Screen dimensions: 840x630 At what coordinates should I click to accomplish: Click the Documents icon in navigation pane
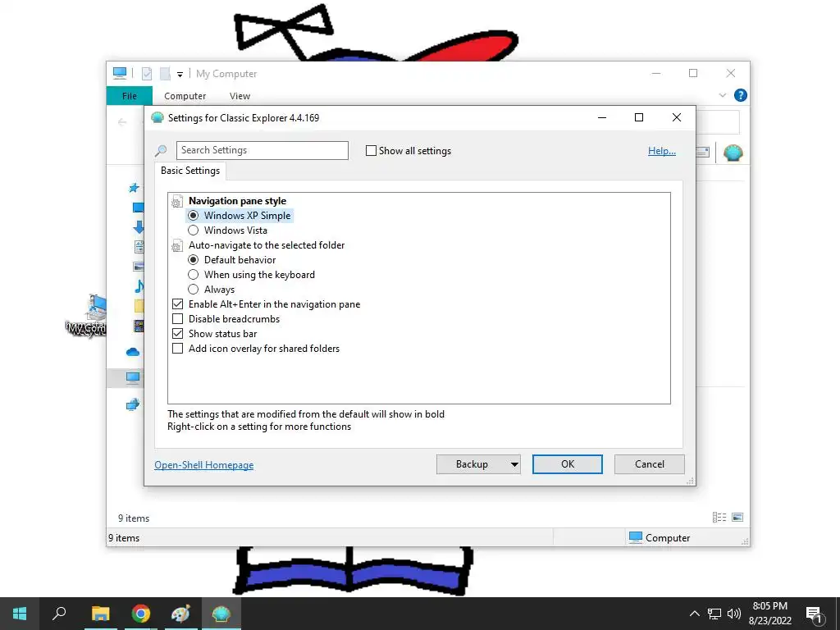pyautogui.click(x=139, y=247)
